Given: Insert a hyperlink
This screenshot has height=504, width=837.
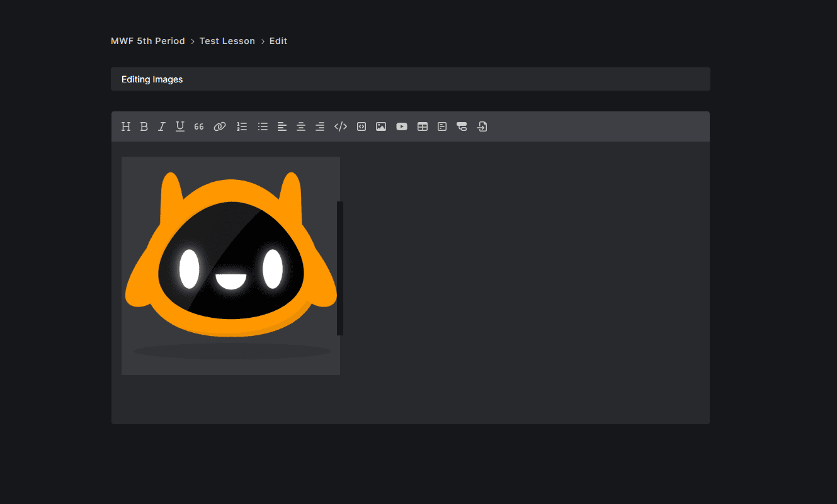Looking at the screenshot, I should (219, 126).
